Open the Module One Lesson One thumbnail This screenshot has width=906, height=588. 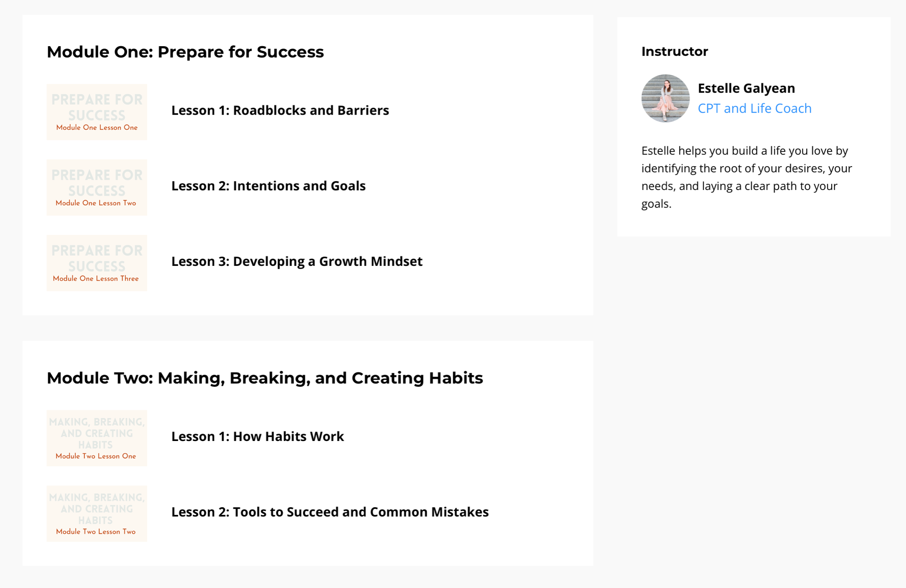click(x=96, y=112)
